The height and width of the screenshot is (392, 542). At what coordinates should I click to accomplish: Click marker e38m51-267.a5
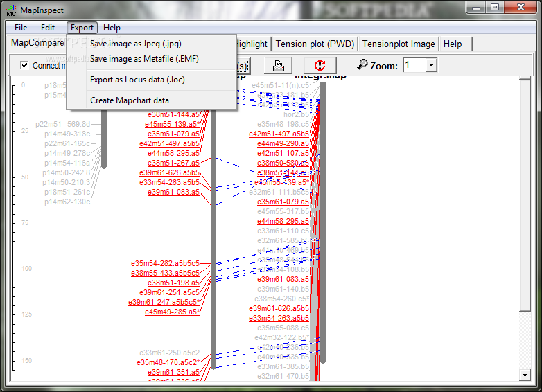(x=173, y=163)
